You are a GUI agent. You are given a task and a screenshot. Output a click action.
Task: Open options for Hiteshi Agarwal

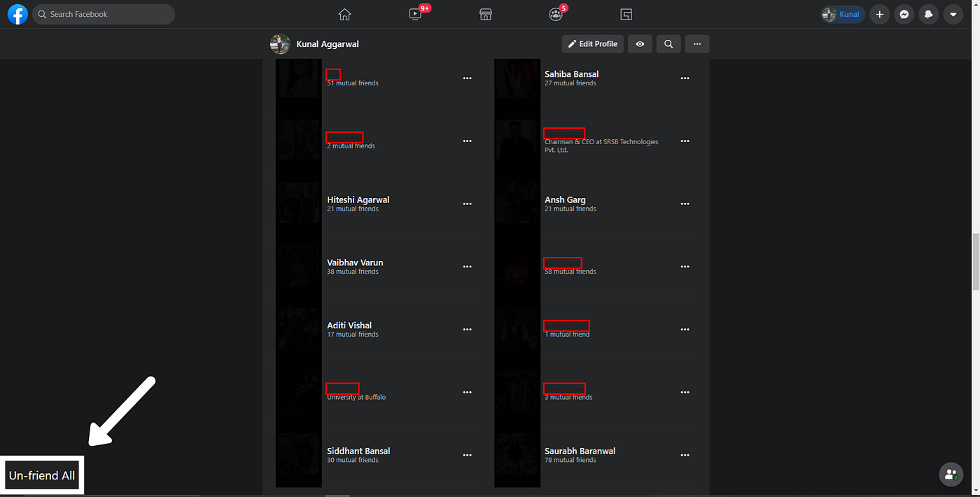468,204
